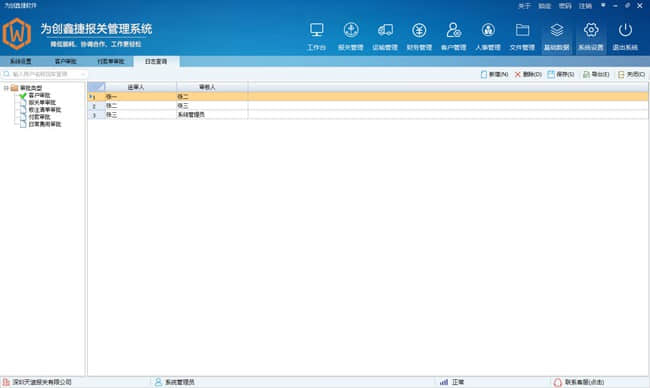
Task: Click 送审人 cell 张三 in row 3
Action: pyautogui.click(x=141, y=115)
